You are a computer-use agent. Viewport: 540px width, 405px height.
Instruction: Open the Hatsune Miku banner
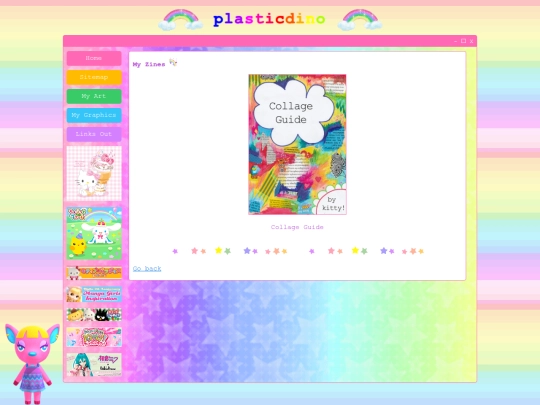click(94, 364)
